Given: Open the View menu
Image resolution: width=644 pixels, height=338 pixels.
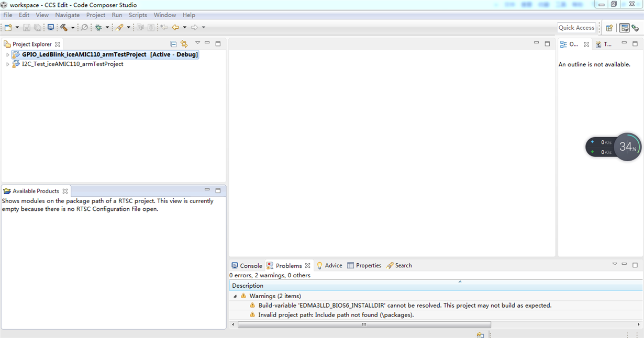Looking at the screenshot, I should 42,15.
